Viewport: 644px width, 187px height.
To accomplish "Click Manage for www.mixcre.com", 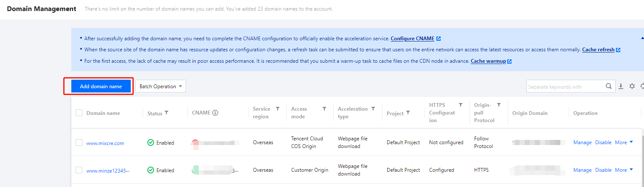I will [582, 142].
